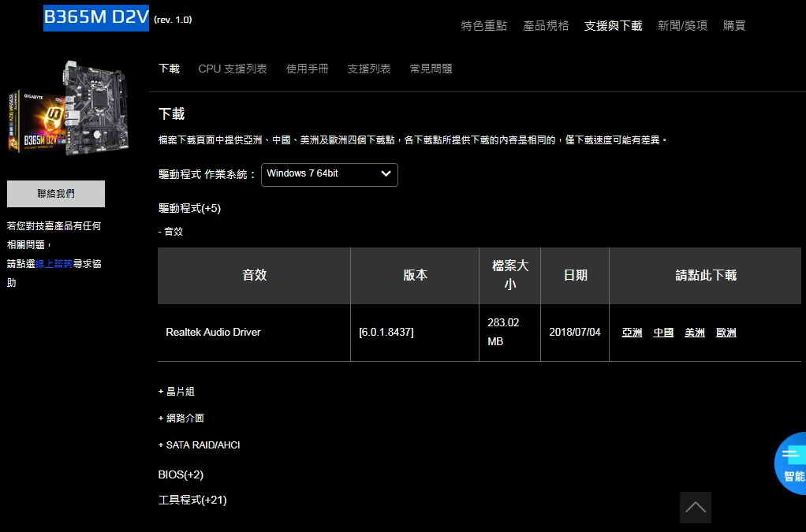Expand the 工具程式(+21) section

192,500
